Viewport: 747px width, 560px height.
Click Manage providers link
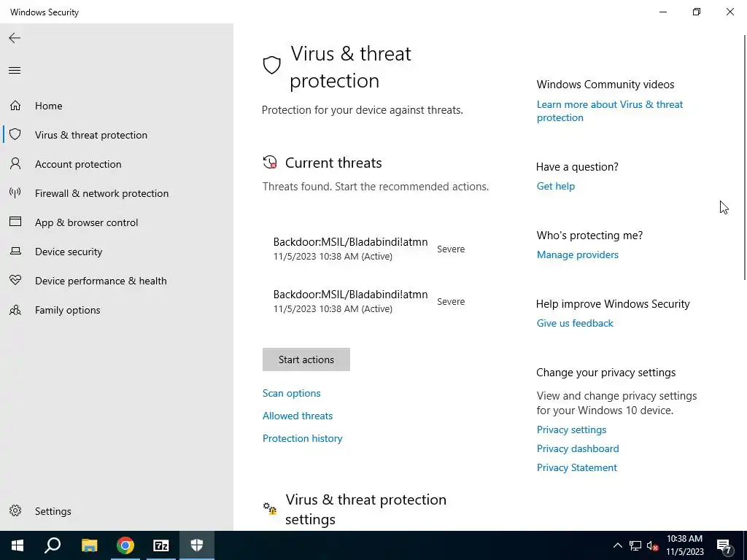[578, 254]
